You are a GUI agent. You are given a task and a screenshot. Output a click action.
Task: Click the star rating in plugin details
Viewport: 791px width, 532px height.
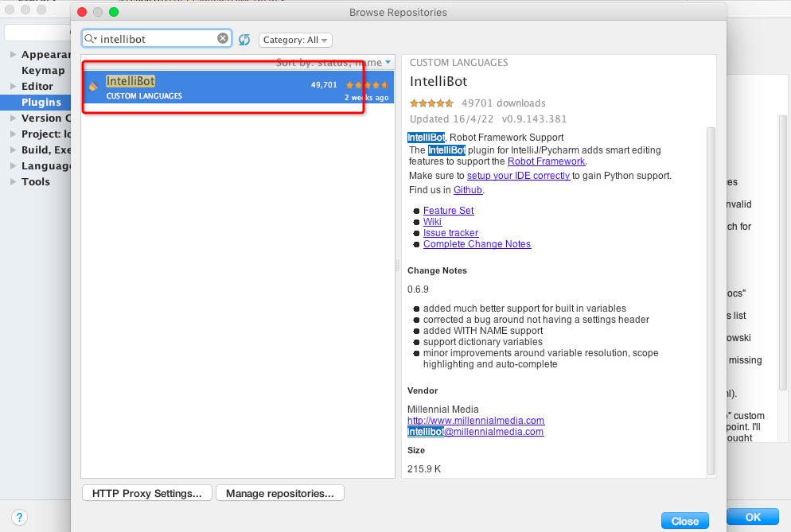[431, 103]
